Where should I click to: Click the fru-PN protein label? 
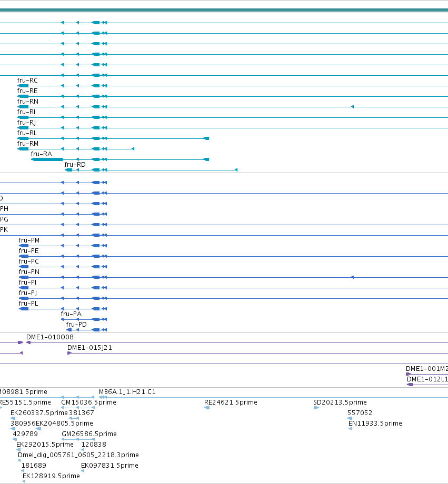point(29,272)
